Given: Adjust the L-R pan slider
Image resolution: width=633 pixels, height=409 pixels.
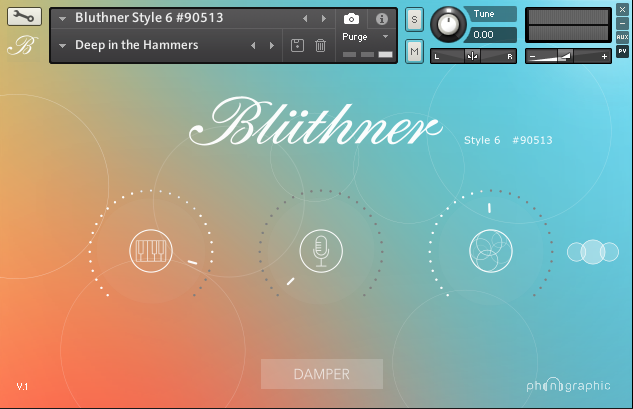Looking at the screenshot, I should [473, 56].
